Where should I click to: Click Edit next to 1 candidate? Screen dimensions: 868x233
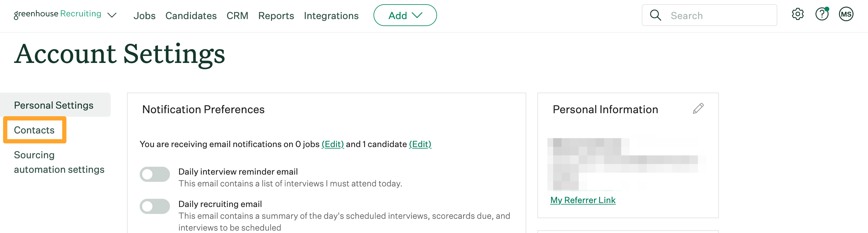click(419, 144)
